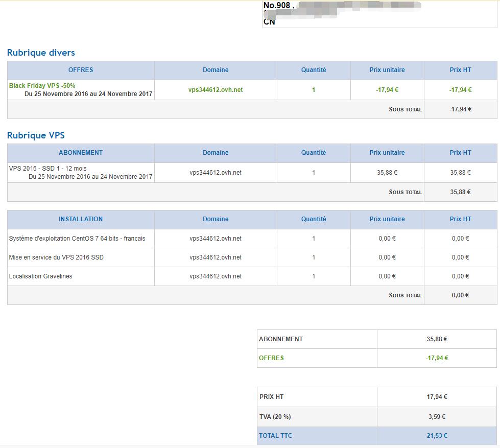Click the green OFFRES summary row label

pos(271,358)
